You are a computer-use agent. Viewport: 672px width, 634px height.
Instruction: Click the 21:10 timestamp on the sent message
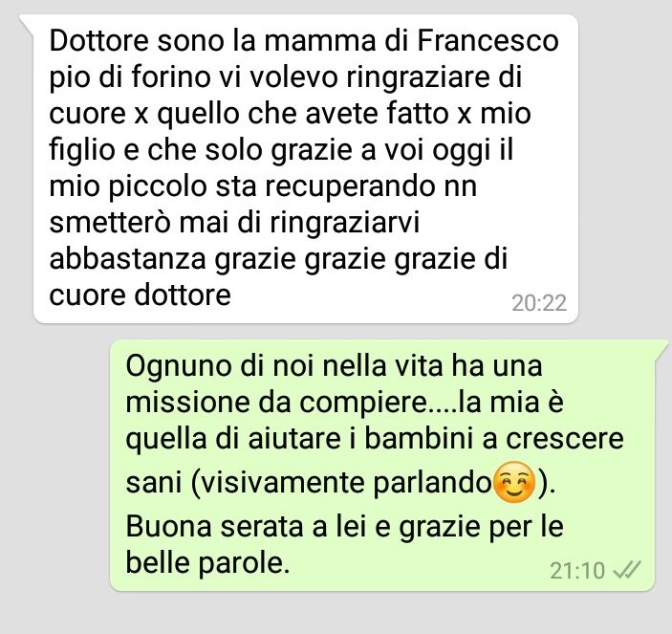tap(576, 571)
